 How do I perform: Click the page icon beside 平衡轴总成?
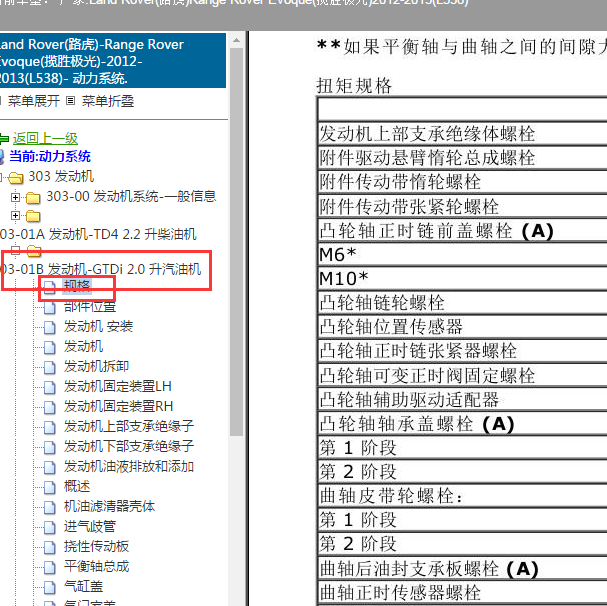click(x=50, y=568)
